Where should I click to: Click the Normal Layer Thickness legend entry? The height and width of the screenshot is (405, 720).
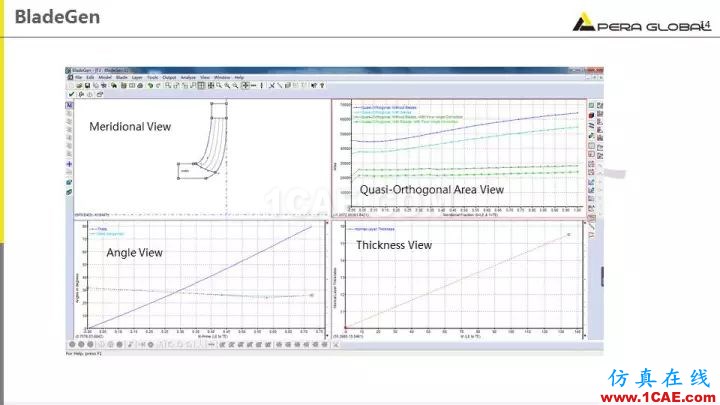pos(371,229)
